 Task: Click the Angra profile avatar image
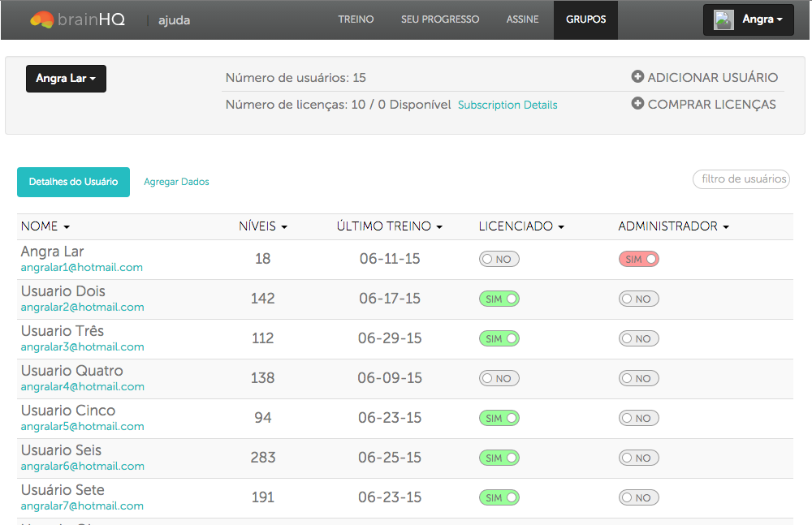(x=723, y=19)
